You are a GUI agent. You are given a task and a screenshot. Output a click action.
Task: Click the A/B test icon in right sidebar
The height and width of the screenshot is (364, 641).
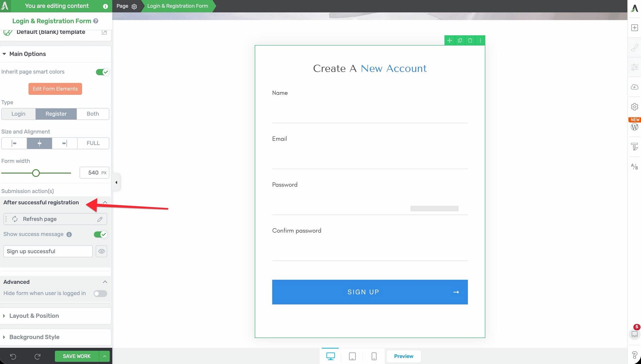click(634, 166)
